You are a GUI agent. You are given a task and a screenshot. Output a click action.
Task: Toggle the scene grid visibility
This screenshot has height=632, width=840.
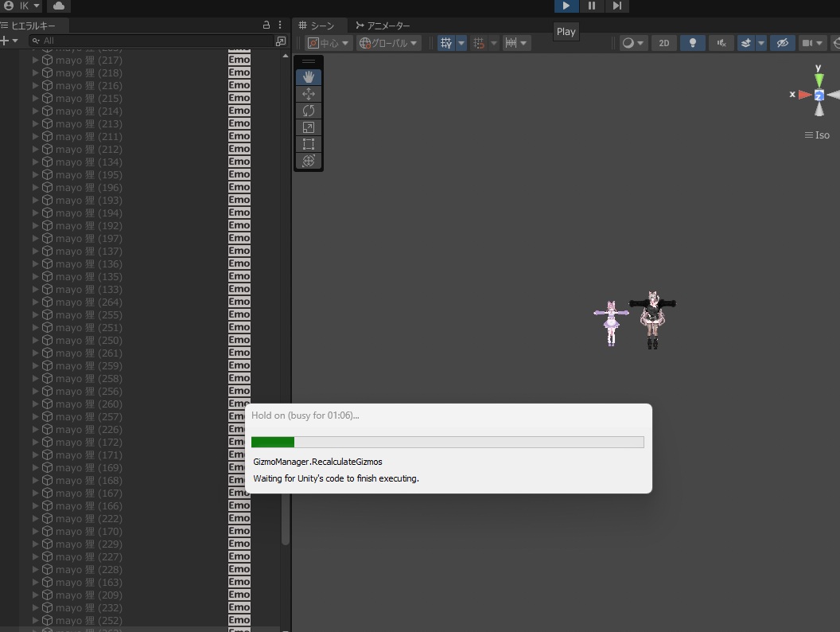point(446,43)
